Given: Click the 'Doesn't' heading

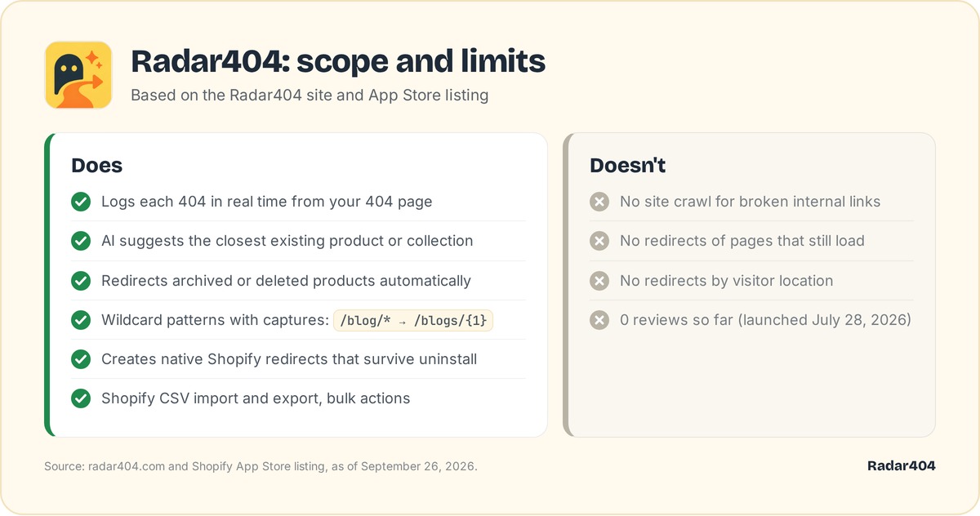Looking at the screenshot, I should point(628,165).
